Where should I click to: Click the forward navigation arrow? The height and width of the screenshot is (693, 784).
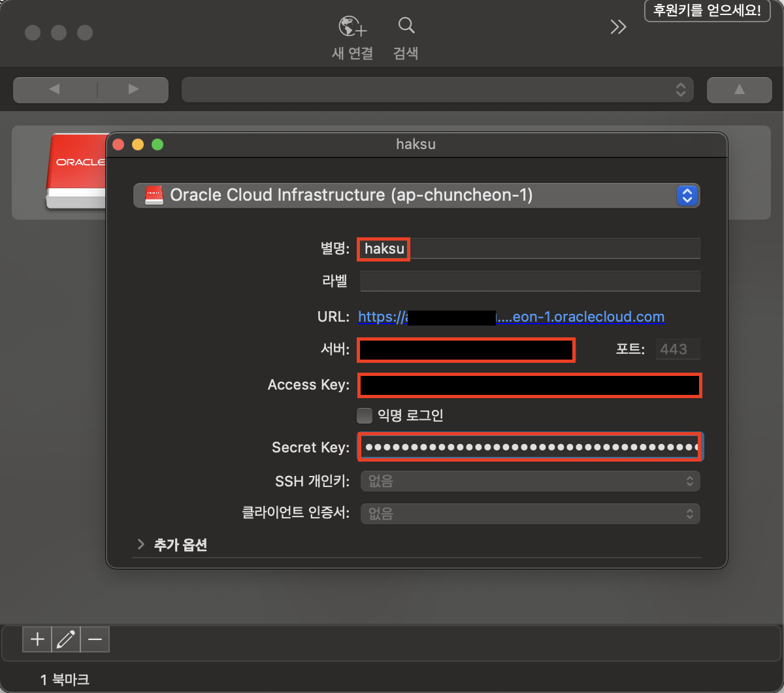(133, 90)
